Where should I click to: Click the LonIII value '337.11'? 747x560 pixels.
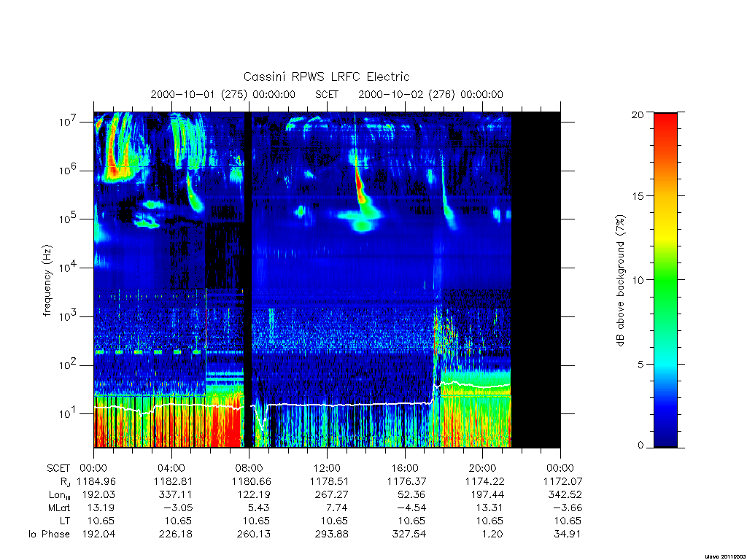click(175, 495)
